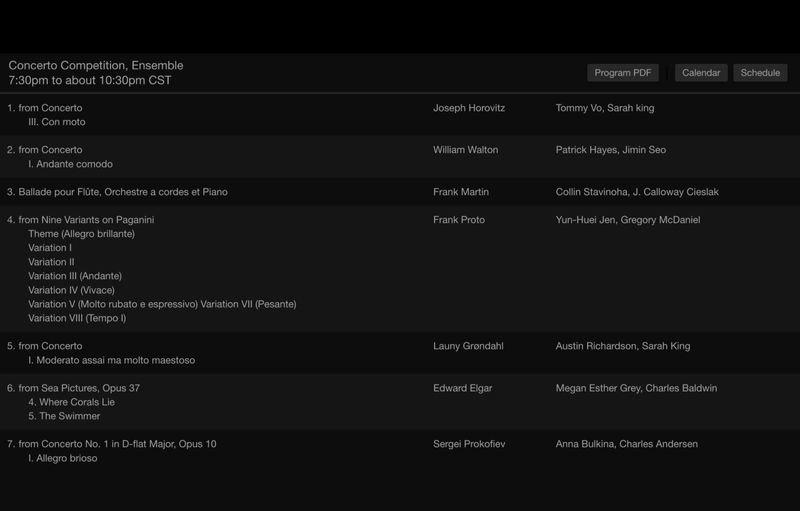Click composer Launy Grøndahl

468,346
